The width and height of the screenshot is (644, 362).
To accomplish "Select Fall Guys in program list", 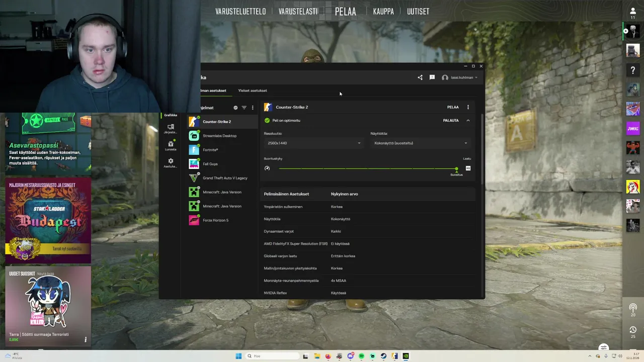I will (221, 164).
